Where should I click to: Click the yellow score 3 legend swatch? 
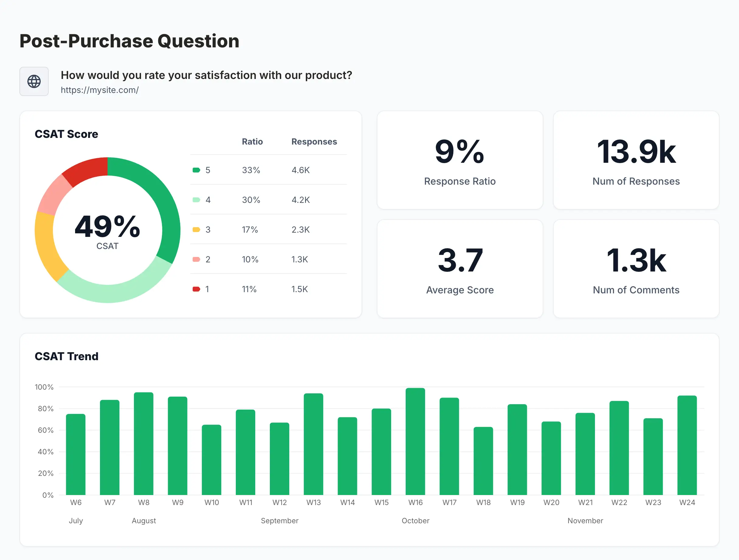pyautogui.click(x=196, y=230)
